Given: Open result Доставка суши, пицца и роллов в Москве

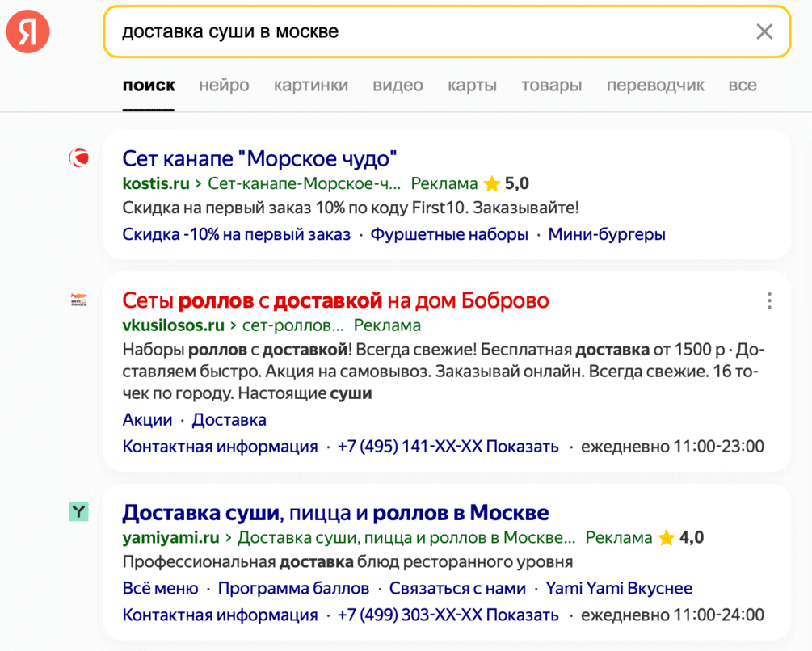Looking at the screenshot, I should pyautogui.click(x=335, y=512).
